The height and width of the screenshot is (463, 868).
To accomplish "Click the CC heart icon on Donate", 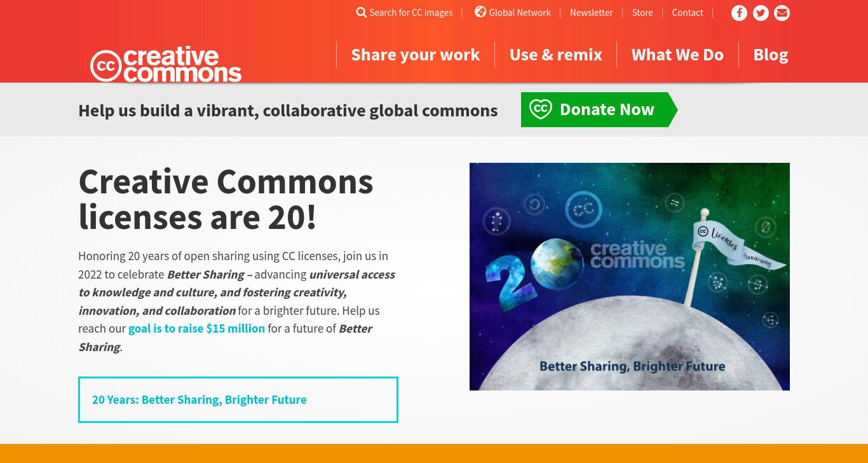I will [x=541, y=109].
